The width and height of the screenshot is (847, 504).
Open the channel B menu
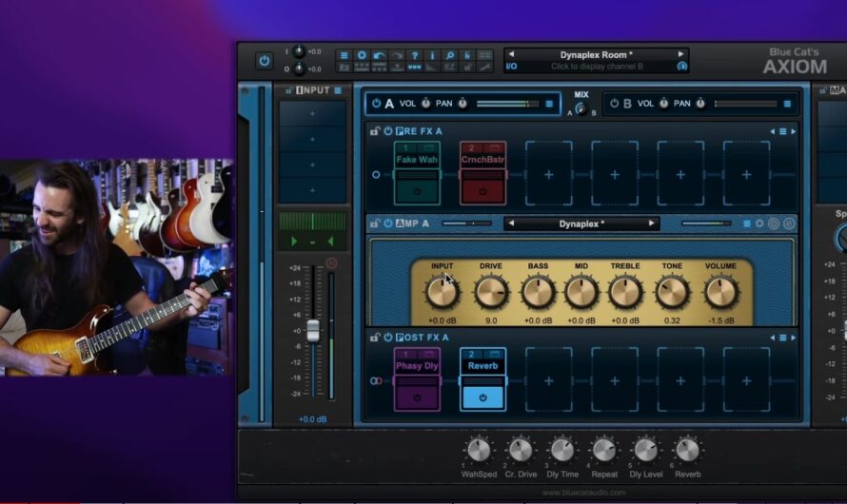click(787, 104)
